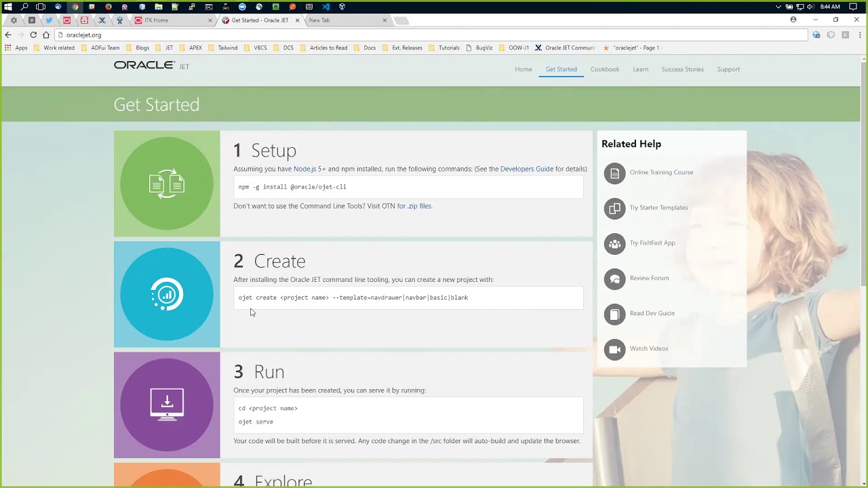Open the Online Training Course icon
The width and height of the screenshot is (868, 488).
click(x=614, y=173)
